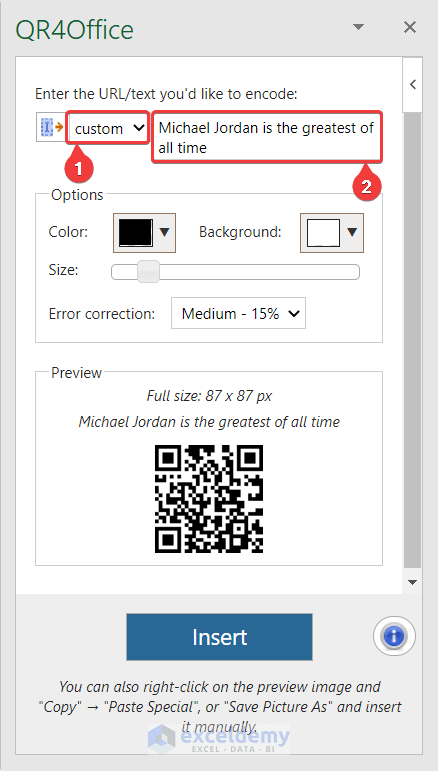This screenshot has width=438, height=771.
Task: Click the text field with Michael Jordan
Action: click(x=267, y=137)
